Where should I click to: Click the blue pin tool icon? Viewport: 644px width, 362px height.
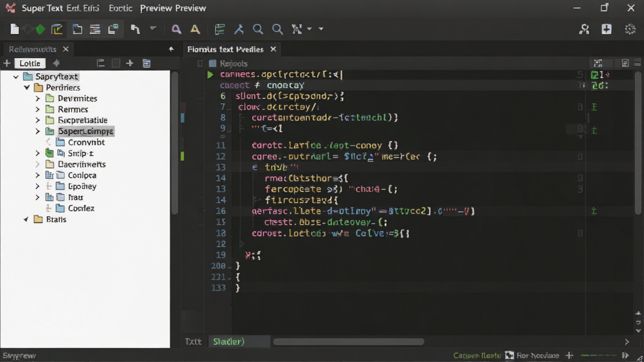point(238,29)
